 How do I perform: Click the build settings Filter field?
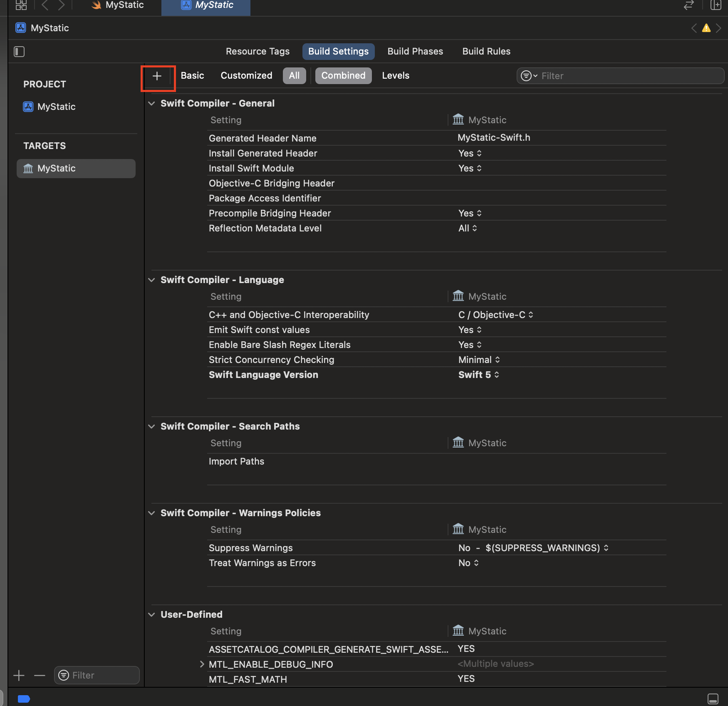click(620, 76)
